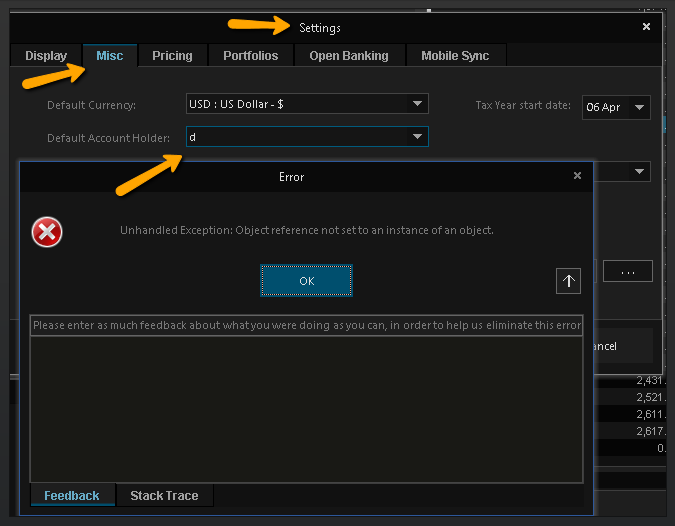
Task: Click the 2,611 value in background table
Action: 650,414
